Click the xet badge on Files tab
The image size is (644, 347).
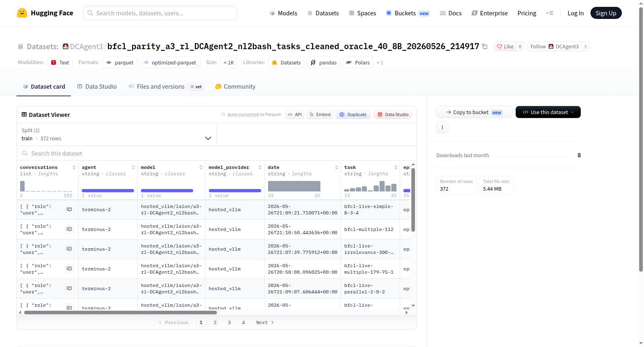point(196,87)
